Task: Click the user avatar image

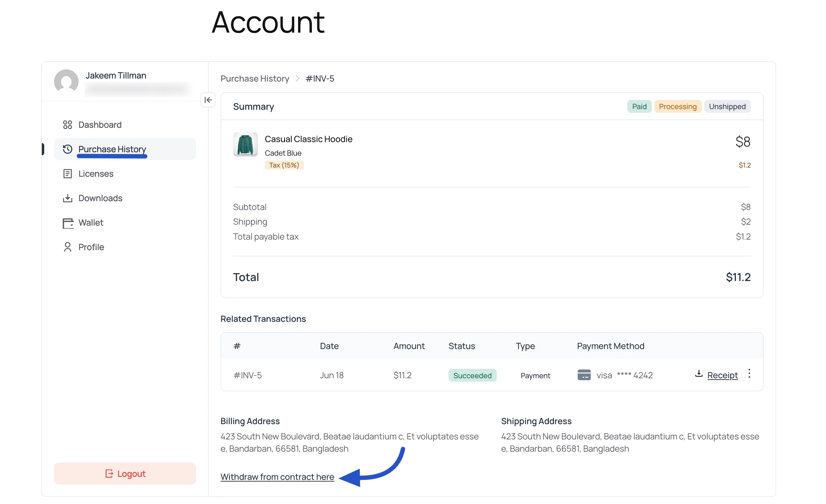Action: (66, 81)
